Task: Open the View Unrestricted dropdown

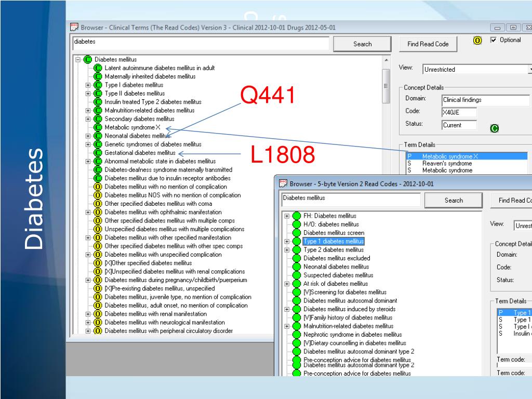Action: [x=529, y=69]
